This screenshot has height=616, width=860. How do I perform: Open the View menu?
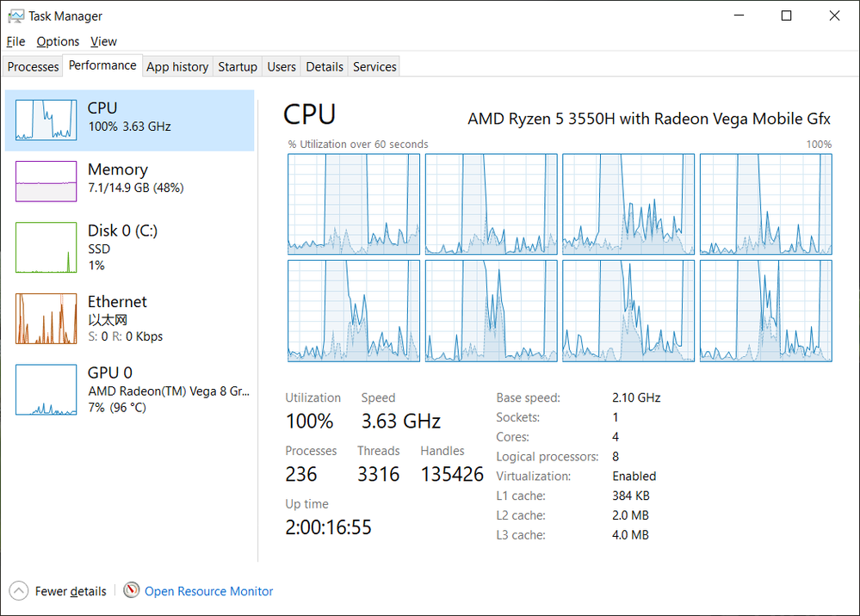coord(103,41)
